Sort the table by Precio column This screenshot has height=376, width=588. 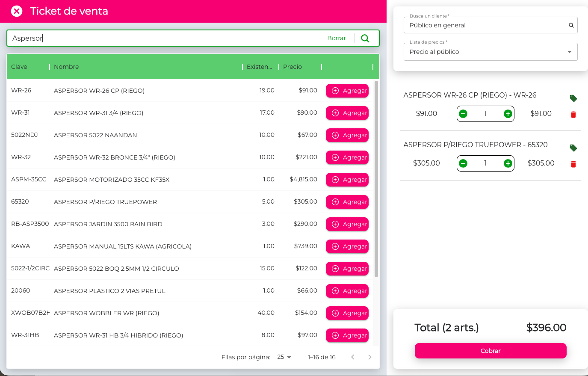pos(293,67)
